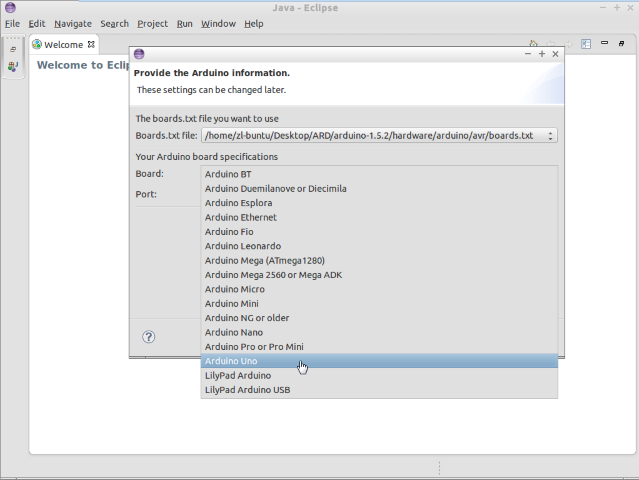Choose LilyPad Arduino USB board
This screenshot has width=639, height=480.
(x=379, y=390)
